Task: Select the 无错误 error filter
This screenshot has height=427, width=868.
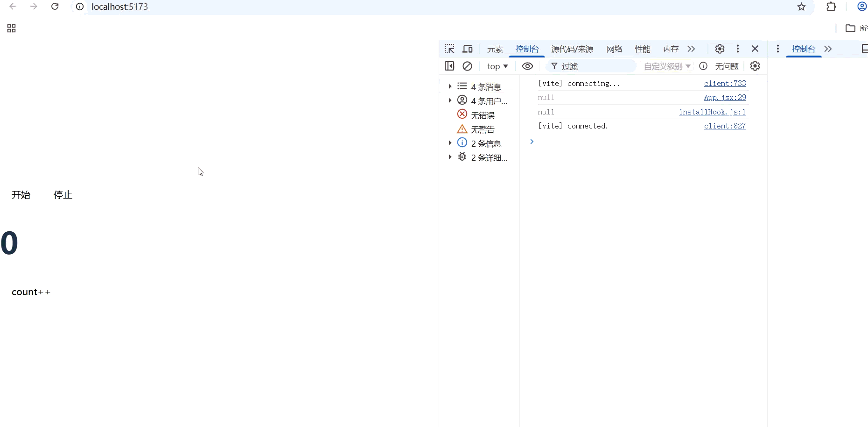Action: click(483, 115)
